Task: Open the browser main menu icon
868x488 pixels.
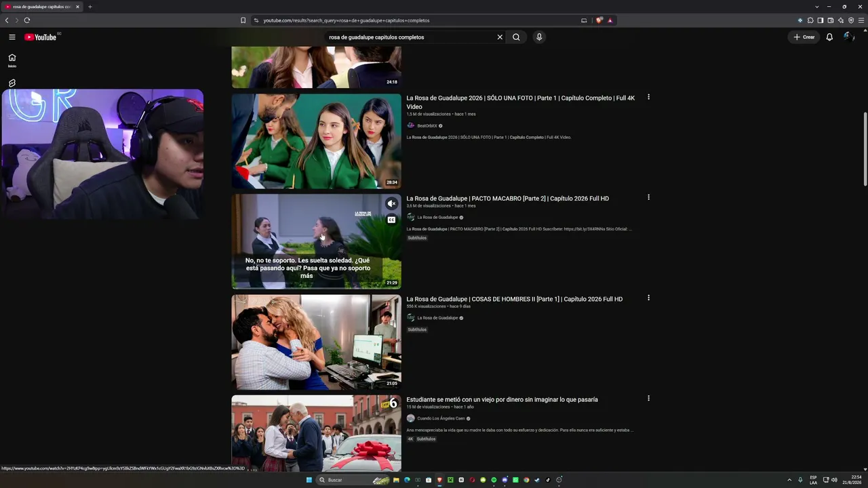Action: pyautogui.click(x=861, y=20)
